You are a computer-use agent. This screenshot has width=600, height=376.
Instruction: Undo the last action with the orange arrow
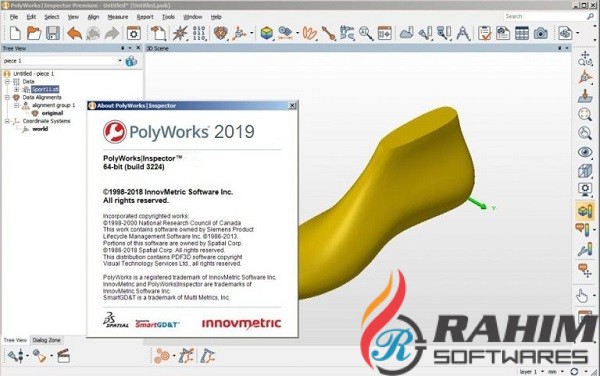coord(74,33)
